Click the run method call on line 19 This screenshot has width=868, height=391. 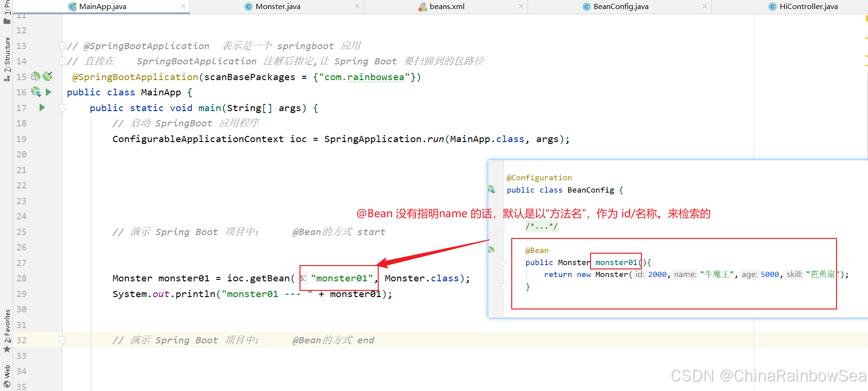click(435, 139)
